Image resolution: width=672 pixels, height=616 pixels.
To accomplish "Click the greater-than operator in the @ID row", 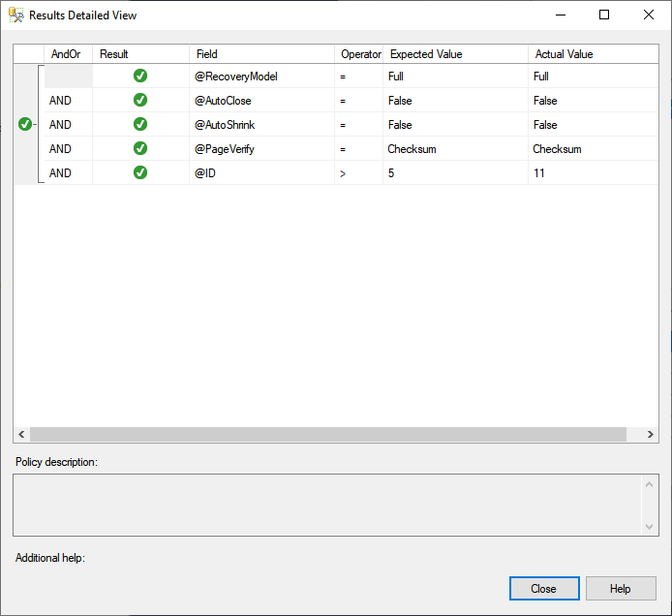I will pos(358,172).
